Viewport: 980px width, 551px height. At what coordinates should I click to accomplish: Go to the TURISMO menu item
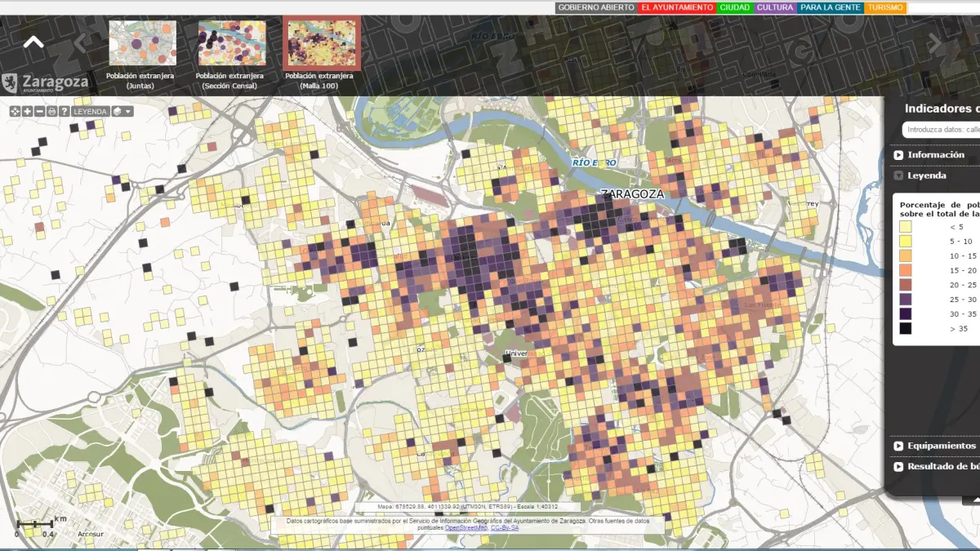885,7
